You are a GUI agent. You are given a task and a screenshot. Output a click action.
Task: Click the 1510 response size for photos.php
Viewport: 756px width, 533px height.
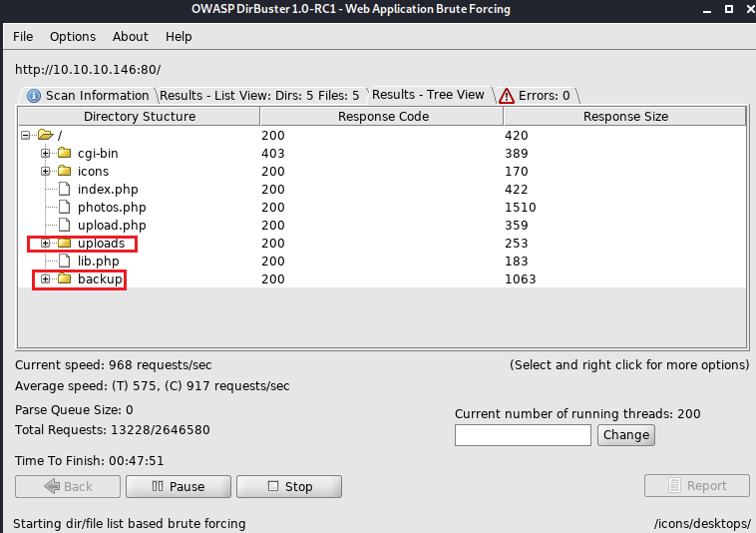click(521, 208)
